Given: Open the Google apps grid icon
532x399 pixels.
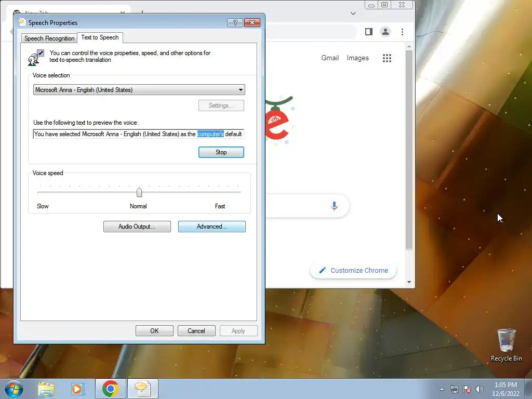Looking at the screenshot, I should point(387,58).
